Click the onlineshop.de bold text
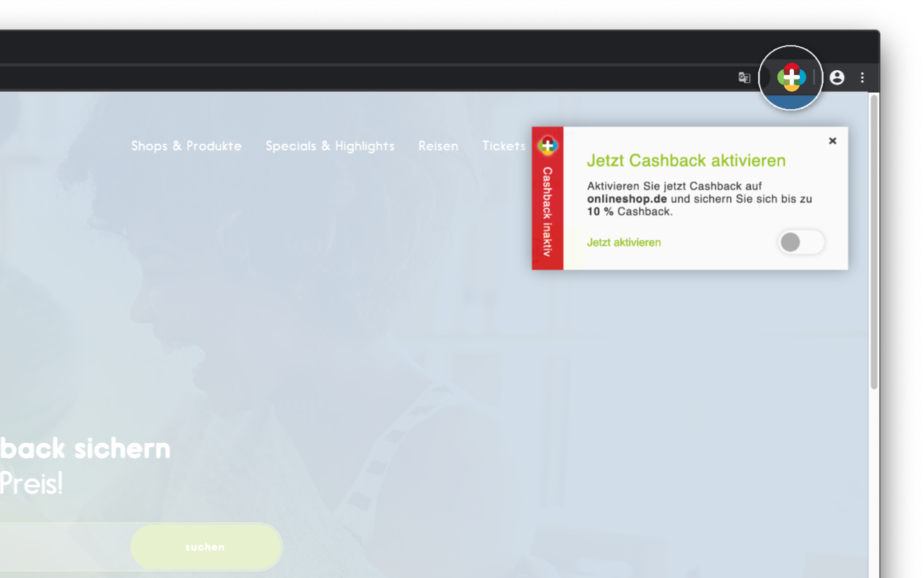This screenshot has height=578, width=924. (627, 199)
